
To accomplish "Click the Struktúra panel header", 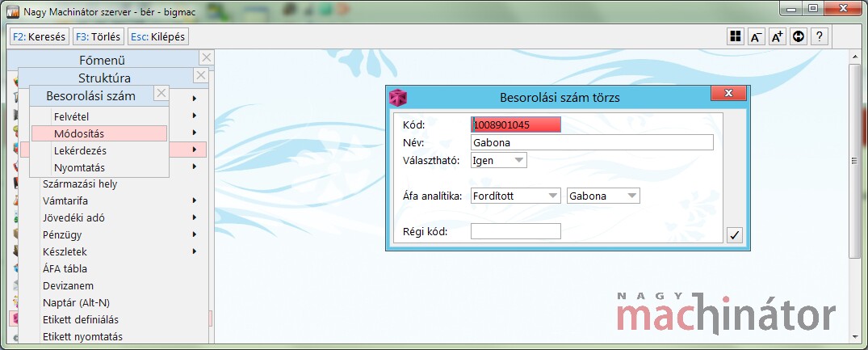I will pyautogui.click(x=105, y=78).
